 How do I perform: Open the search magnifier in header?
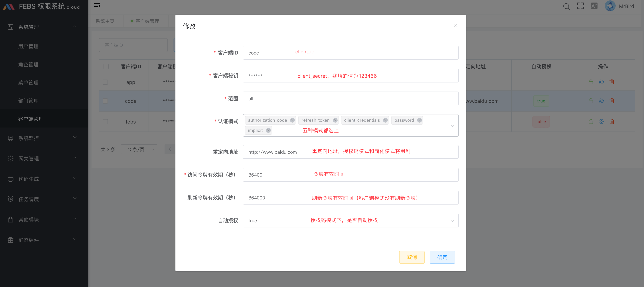click(566, 6)
